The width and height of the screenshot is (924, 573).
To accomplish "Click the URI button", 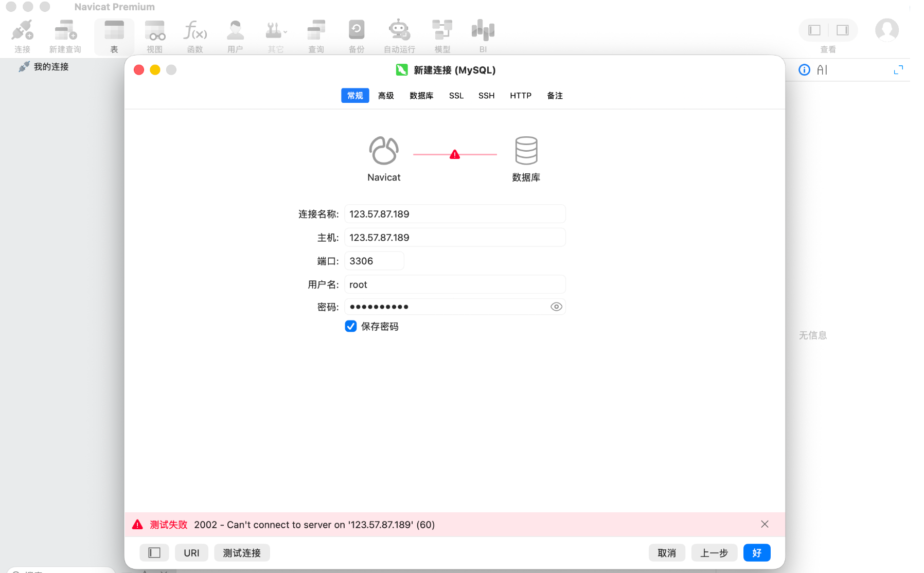I will click(191, 553).
